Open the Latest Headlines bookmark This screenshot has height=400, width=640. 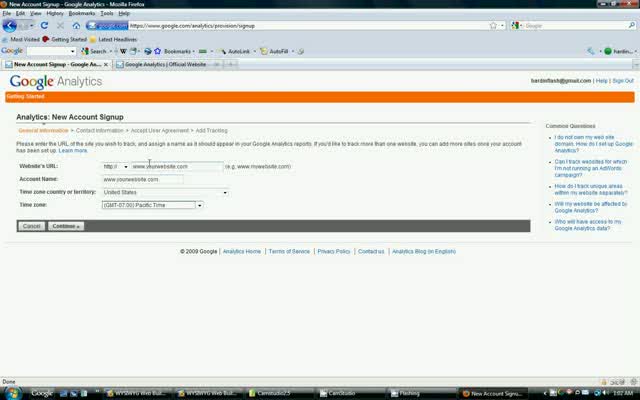(x=113, y=39)
